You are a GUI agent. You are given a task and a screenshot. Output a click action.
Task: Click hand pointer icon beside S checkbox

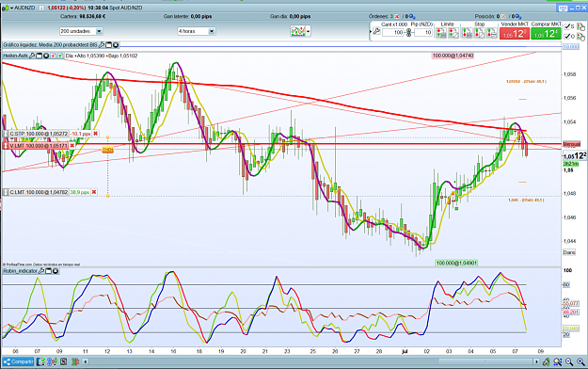pyautogui.click(x=580, y=26)
